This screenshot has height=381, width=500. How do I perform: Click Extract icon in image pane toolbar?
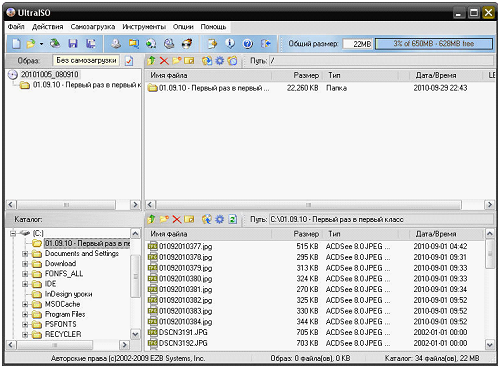point(207,61)
